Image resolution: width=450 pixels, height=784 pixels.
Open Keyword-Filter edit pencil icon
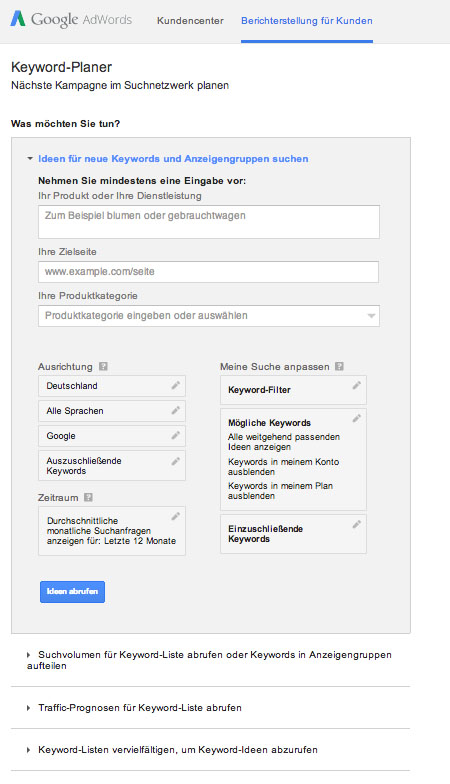click(356, 385)
